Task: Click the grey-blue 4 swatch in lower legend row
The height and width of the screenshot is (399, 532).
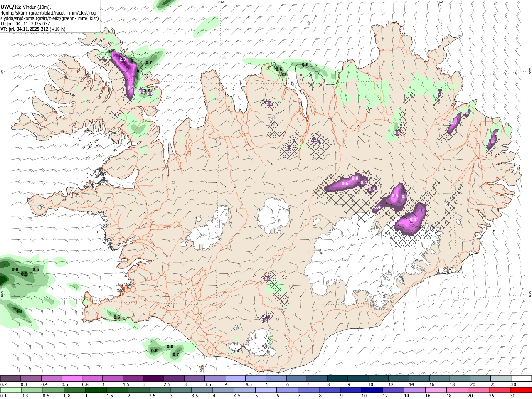Action: [224, 390]
